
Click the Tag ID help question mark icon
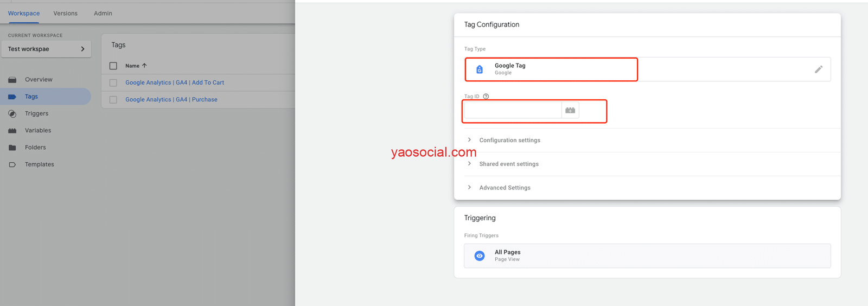486,97
